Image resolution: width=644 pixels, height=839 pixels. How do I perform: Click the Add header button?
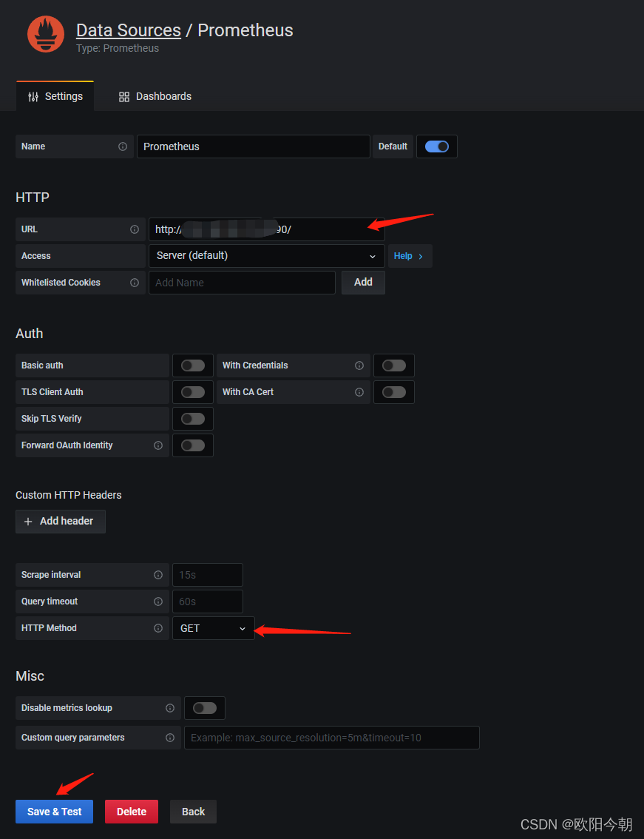point(61,521)
